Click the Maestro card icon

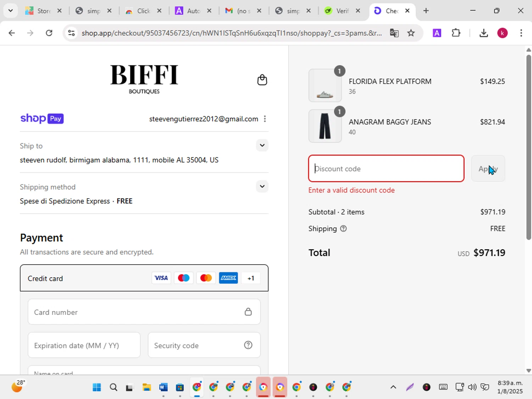(x=184, y=278)
